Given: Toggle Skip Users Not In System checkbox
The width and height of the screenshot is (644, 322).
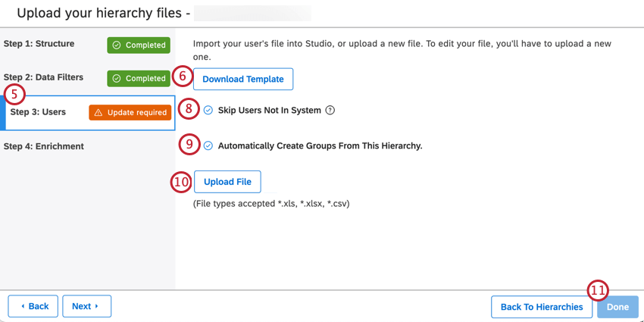Looking at the screenshot, I should tap(208, 110).
